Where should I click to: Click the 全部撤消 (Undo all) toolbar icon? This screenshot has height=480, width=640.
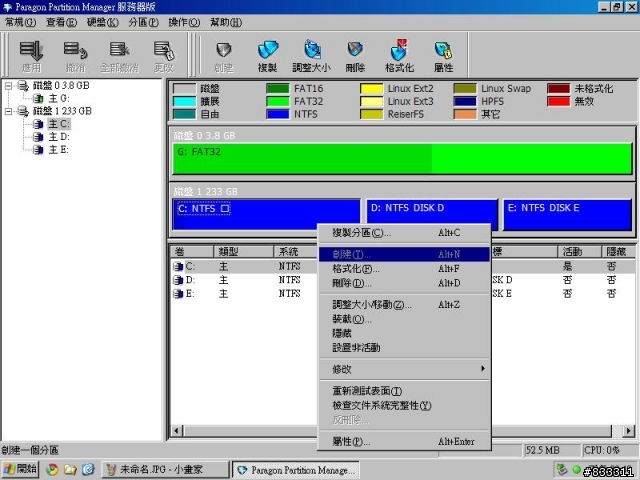click(120, 51)
